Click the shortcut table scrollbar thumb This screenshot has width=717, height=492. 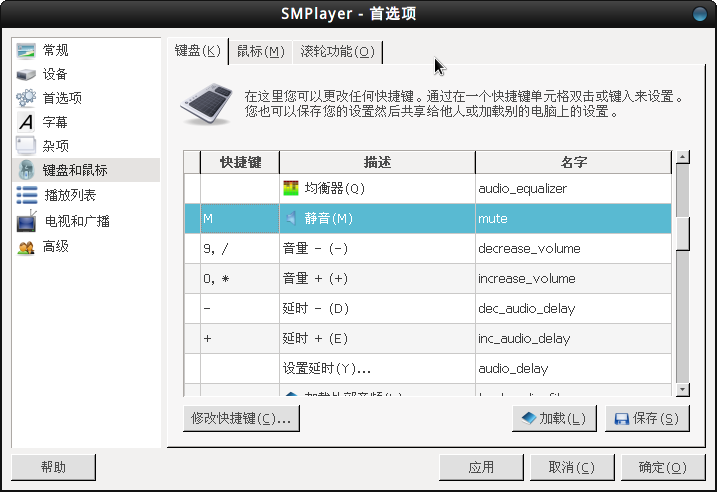click(x=683, y=234)
